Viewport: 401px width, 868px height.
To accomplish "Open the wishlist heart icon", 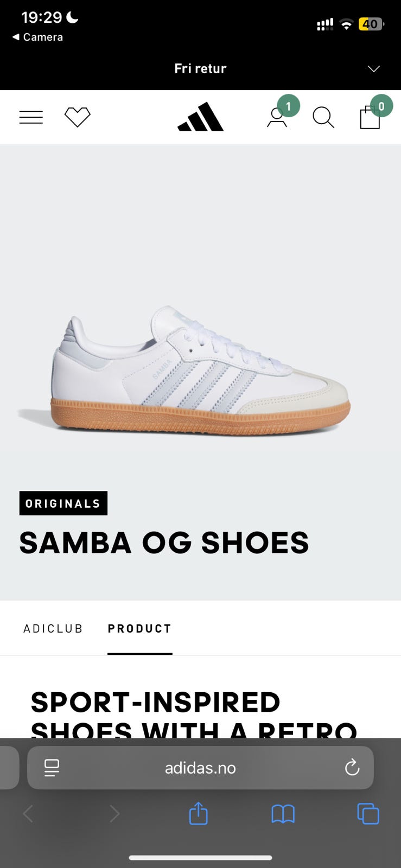I will (78, 117).
